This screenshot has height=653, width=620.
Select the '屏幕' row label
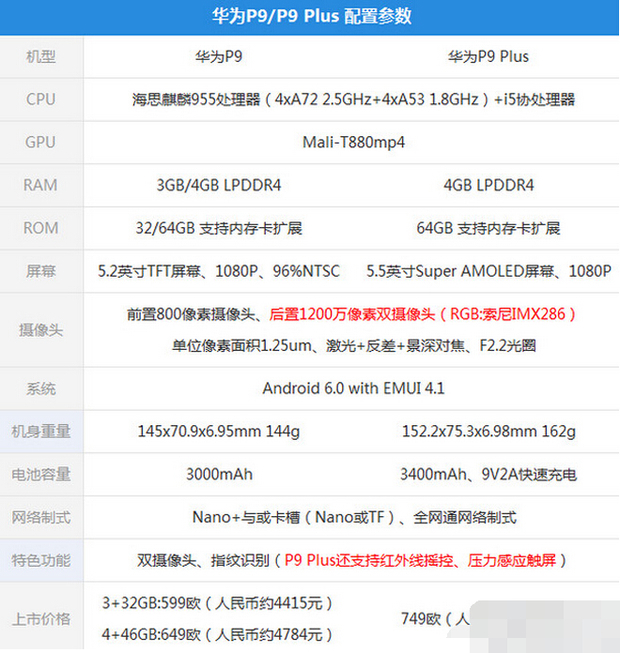(x=41, y=271)
